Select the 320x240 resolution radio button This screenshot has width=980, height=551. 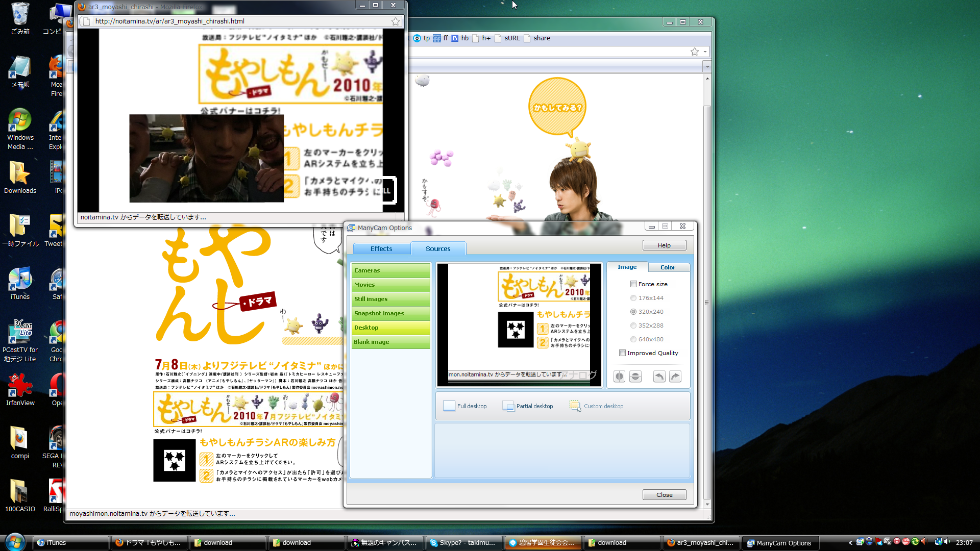[x=633, y=312]
